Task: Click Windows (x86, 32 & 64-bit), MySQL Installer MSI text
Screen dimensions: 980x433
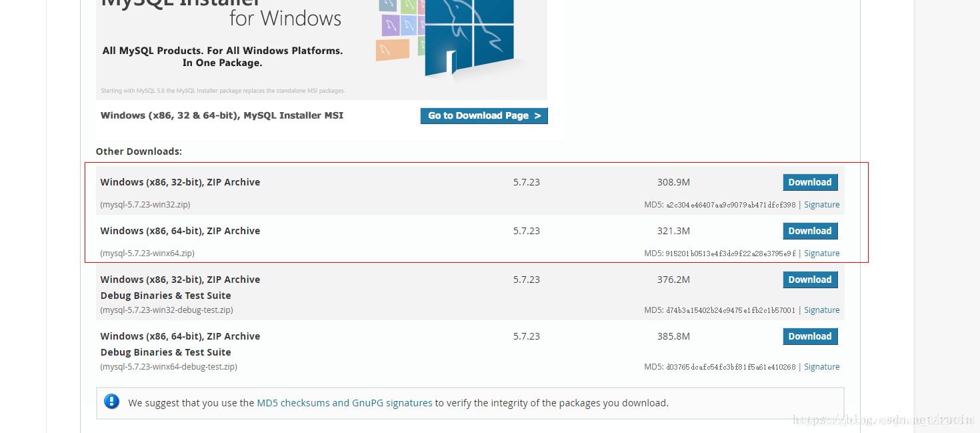Action: (222, 115)
